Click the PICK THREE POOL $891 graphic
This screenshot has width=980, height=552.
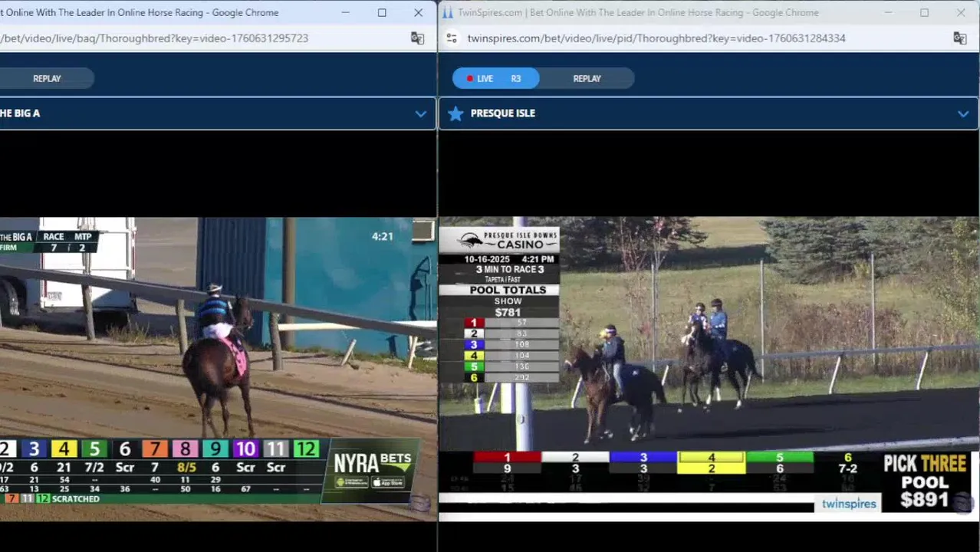[x=926, y=482]
